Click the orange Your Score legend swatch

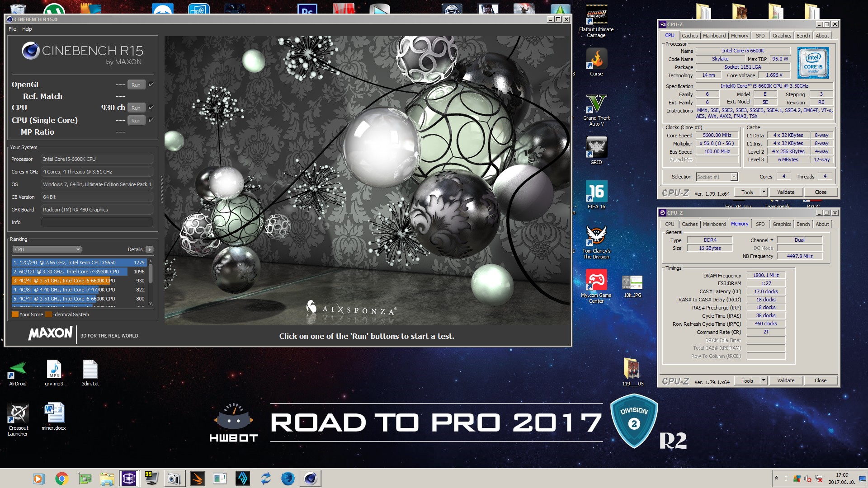[x=15, y=314]
